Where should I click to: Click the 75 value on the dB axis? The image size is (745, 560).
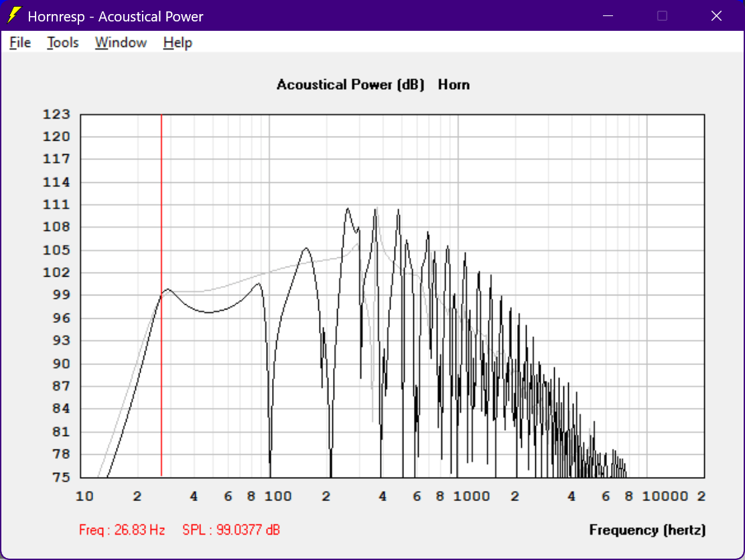pyautogui.click(x=61, y=477)
